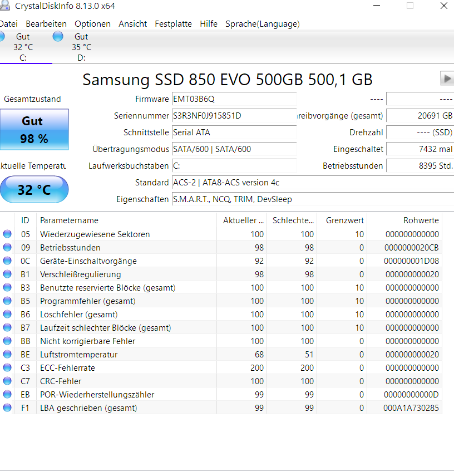Click the Grenzwert column header

pyautogui.click(x=342, y=220)
